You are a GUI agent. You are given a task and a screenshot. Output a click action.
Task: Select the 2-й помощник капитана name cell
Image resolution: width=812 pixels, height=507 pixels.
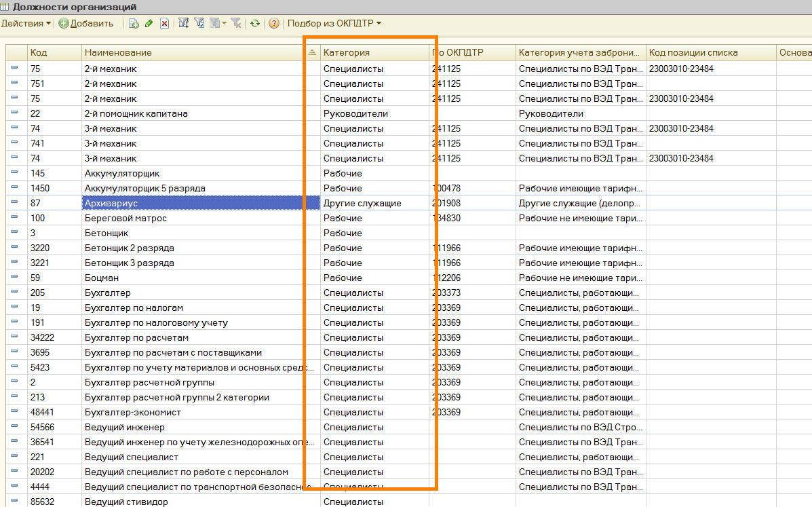coord(201,113)
